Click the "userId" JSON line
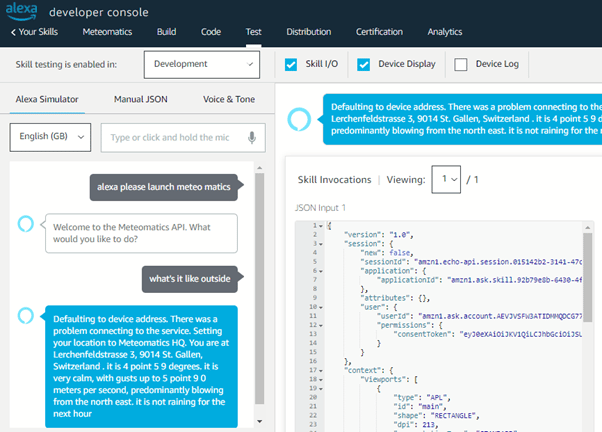Image resolution: width=602 pixels, height=432 pixels. 479,316
